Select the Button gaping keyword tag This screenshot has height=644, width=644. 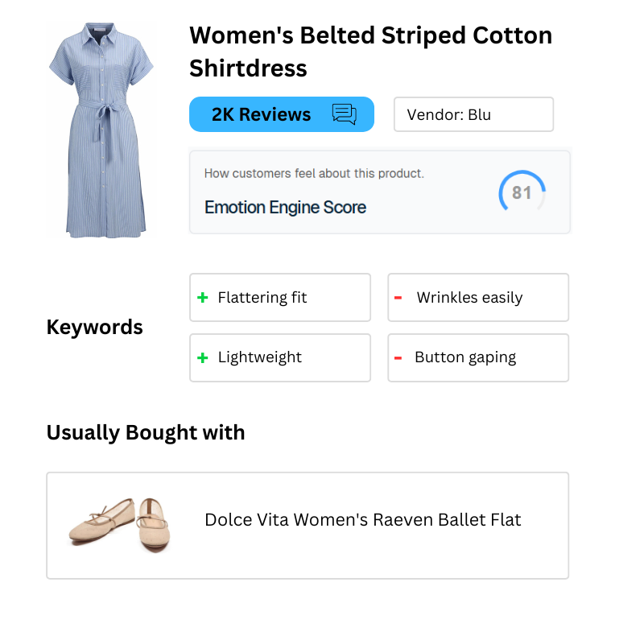tap(478, 357)
